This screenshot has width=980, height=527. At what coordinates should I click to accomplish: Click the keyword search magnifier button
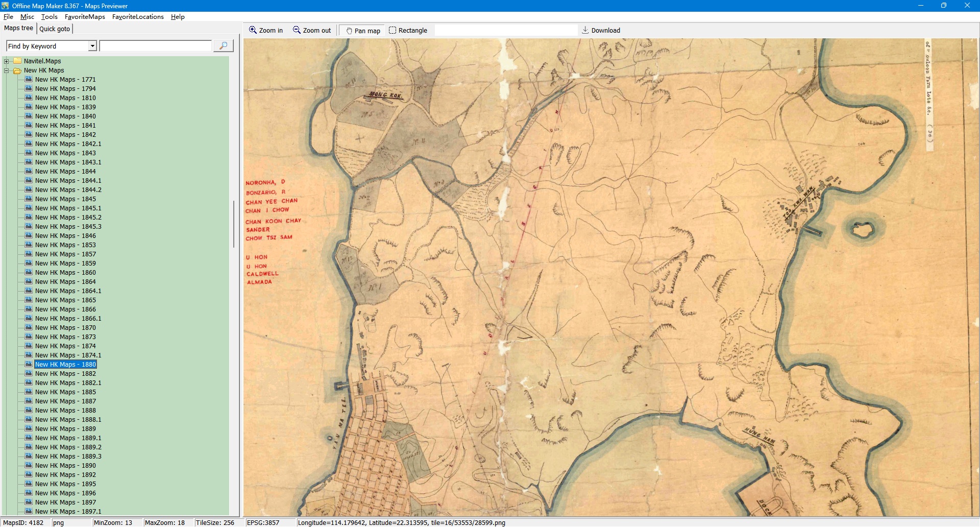(x=223, y=46)
